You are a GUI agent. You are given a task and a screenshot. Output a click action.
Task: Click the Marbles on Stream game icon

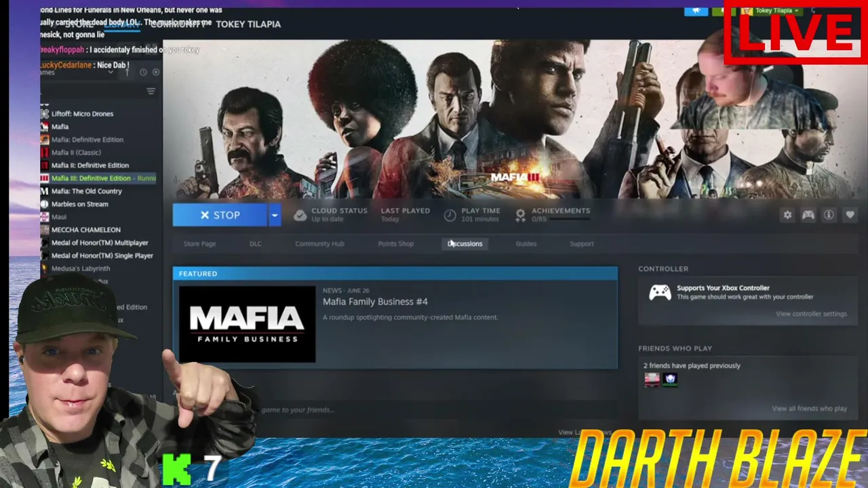45,204
